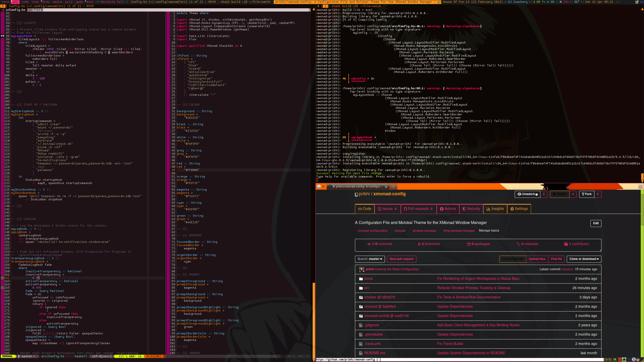
Task: Switch to the media workspace
Action: pyautogui.click(x=57, y=2)
